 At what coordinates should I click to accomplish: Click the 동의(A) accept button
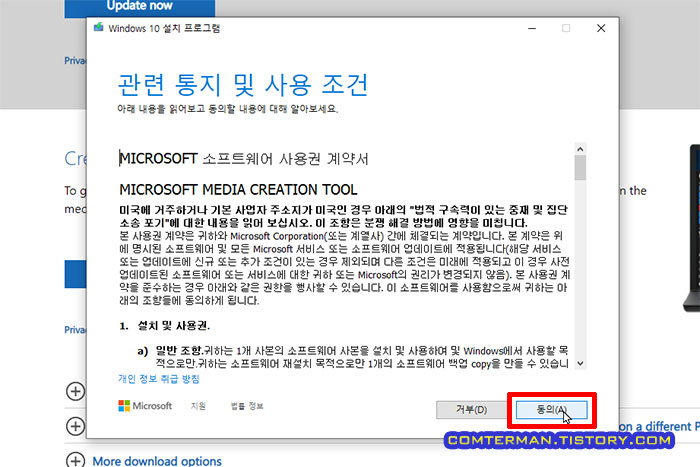[x=551, y=409]
